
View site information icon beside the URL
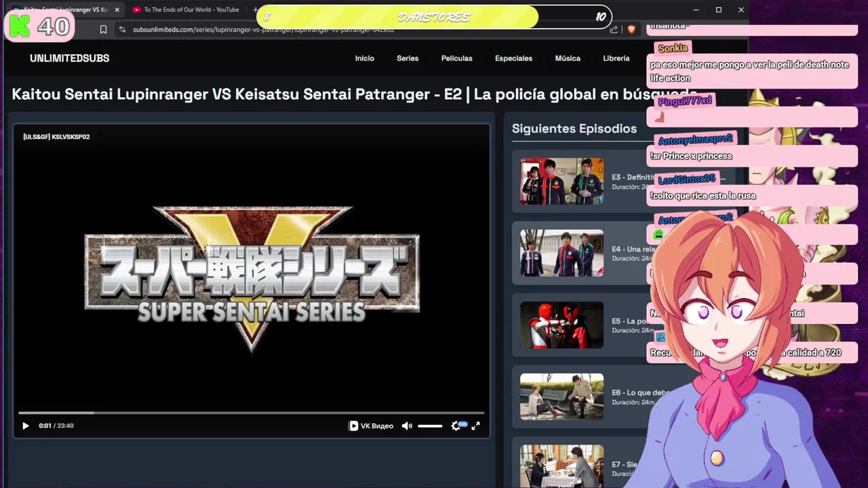[x=122, y=29]
